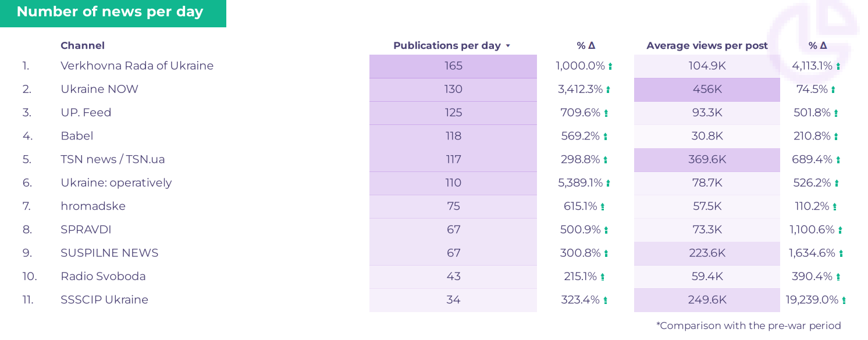Image resolution: width=868 pixels, height=340 pixels.
Task: Click green up arrow next to 1,000.0%
Action: point(610,66)
